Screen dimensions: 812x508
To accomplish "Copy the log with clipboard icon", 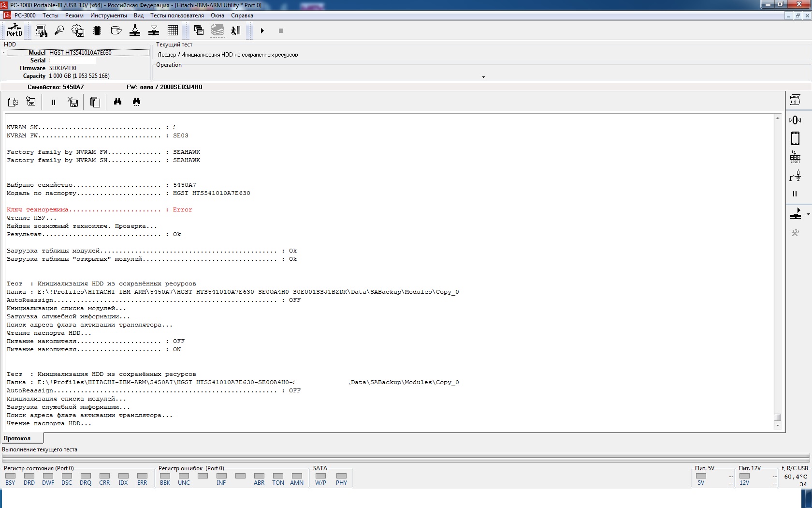I will point(95,102).
